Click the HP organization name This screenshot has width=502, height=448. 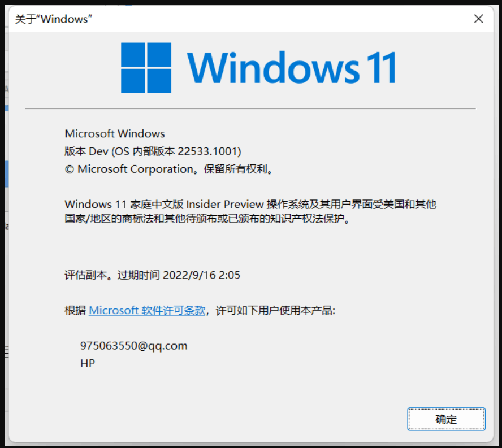[x=88, y=363]
